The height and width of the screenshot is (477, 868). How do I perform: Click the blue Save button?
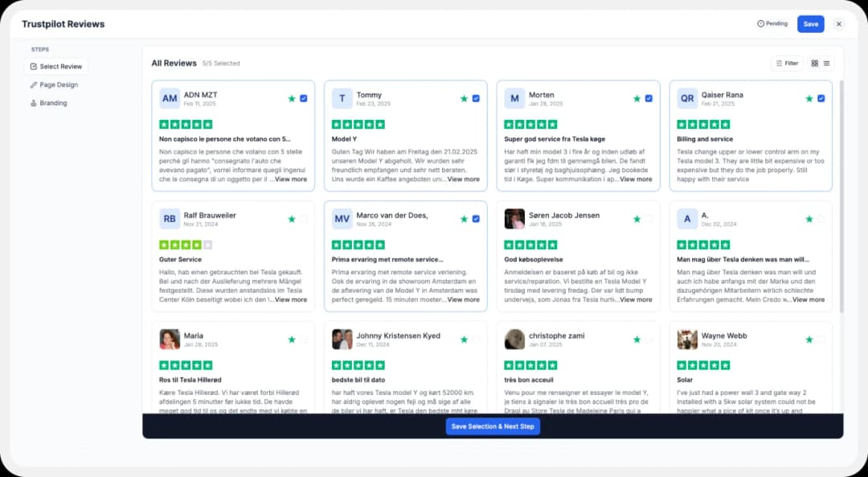[810, 23]
